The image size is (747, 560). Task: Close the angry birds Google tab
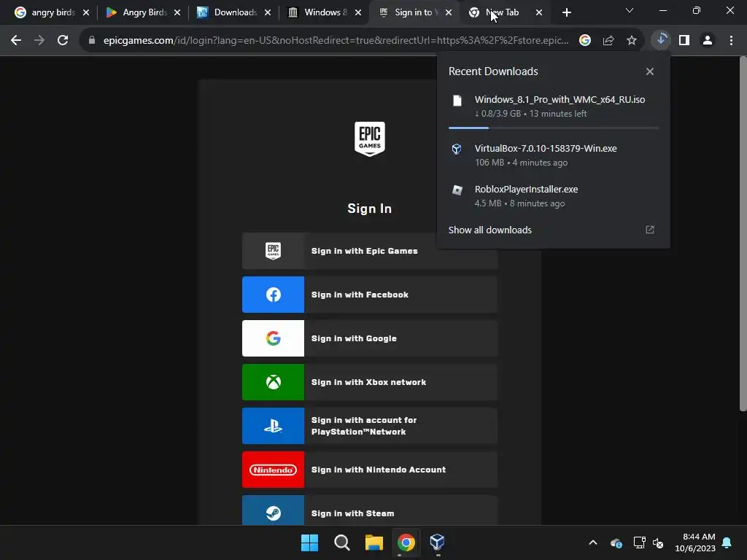[x=86, y=13]
